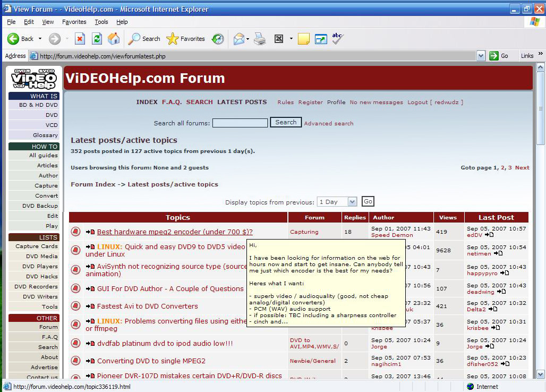Click the toolbar icon left of spell check
The height and width of the screenshot is (392, 546).
pos(321,39)
